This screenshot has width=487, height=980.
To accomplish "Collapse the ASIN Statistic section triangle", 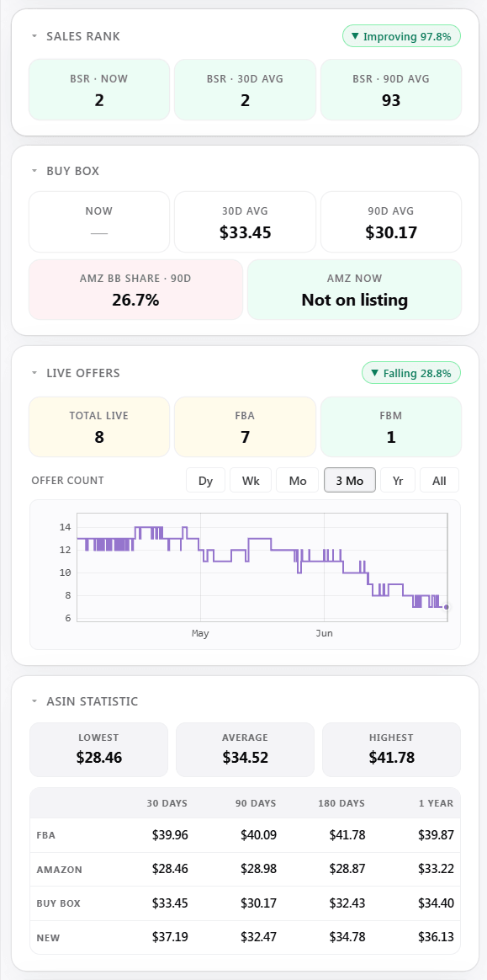I will click(x=34, y=701).
